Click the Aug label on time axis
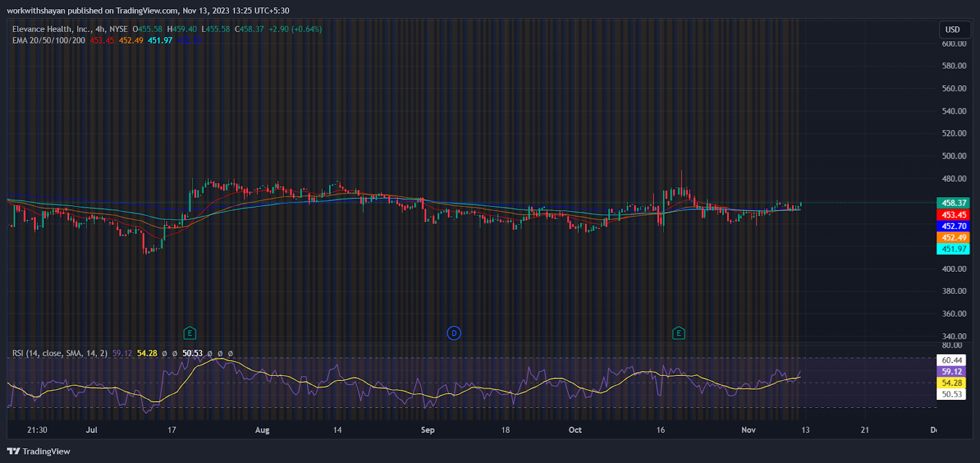The width and height of the screenshot is (980, 463). tap(262, 430)
